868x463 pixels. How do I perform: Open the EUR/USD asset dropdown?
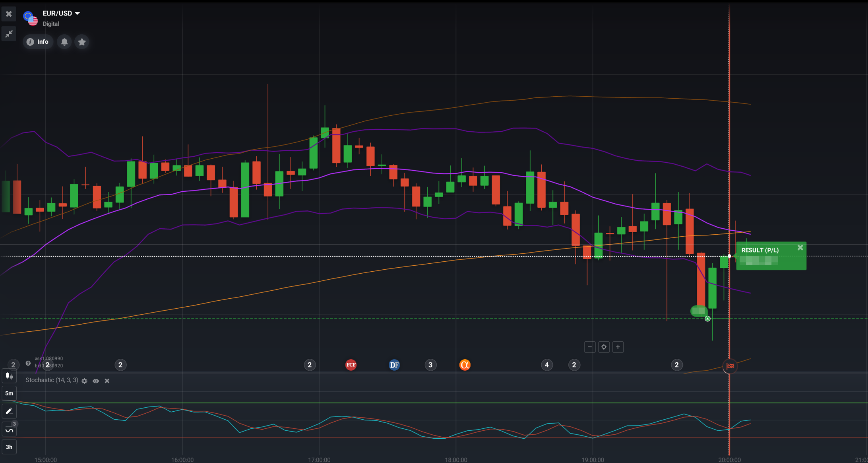(61, 14)
